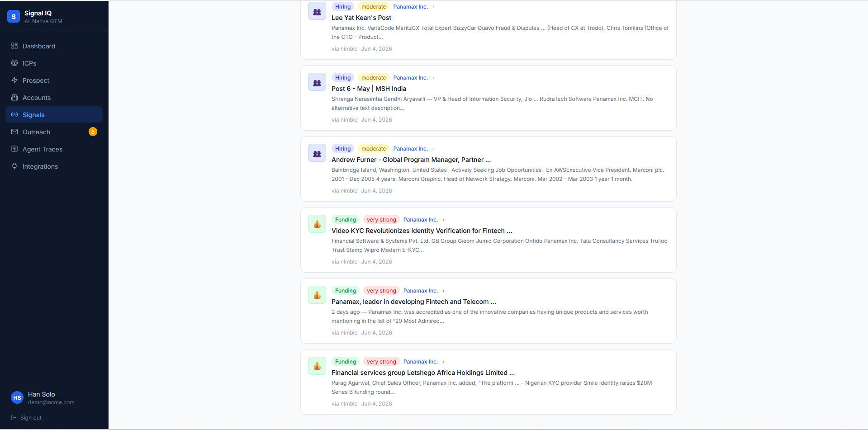
Task: Navigate to Prospect
Action: (54, 80)
